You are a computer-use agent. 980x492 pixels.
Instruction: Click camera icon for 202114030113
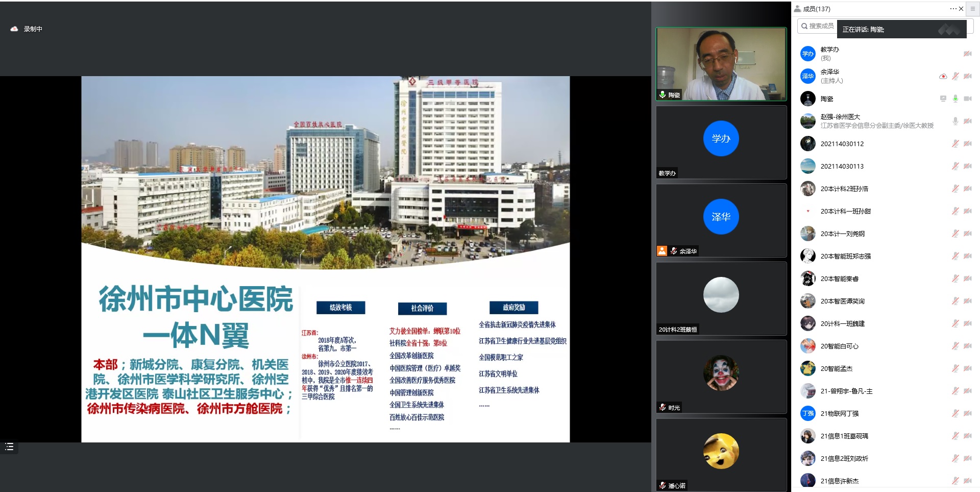pos(967,166)
